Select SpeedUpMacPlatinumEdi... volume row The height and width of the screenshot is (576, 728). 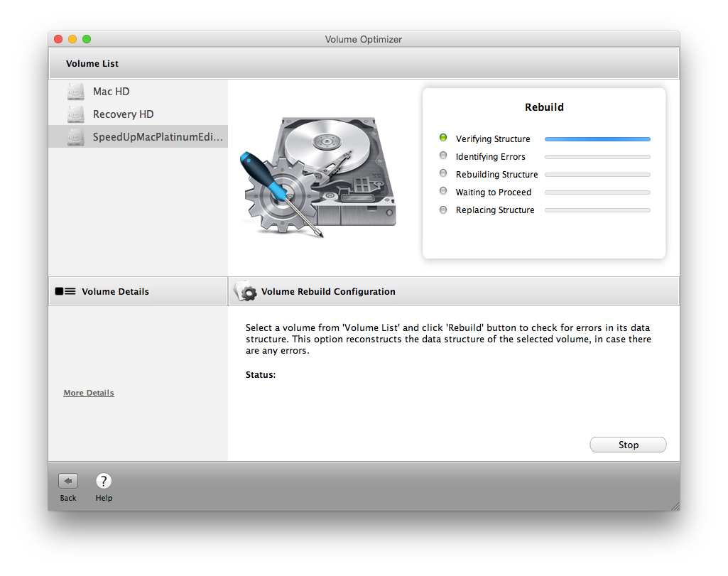pyautogui.click(x=138, y=137)
